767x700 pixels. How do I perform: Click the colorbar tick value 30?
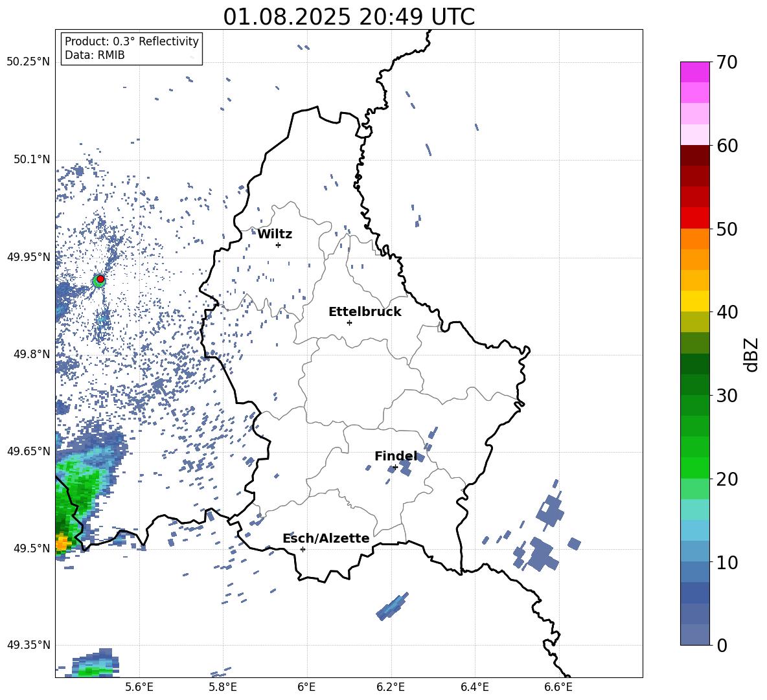pos(727,396)
